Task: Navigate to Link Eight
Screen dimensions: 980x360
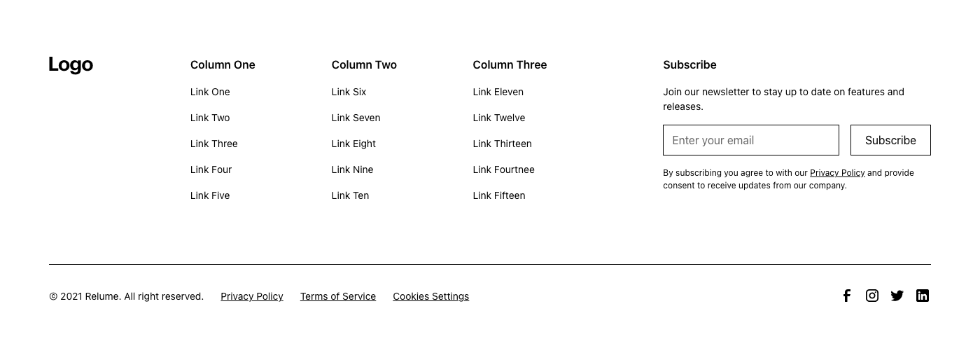Action: pos(353,144)
